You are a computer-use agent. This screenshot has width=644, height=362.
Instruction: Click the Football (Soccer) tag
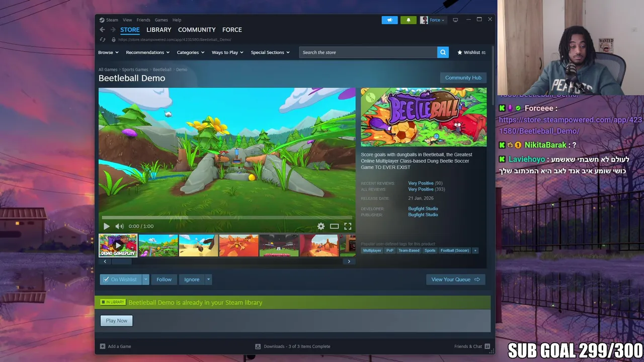pos(455,250)
